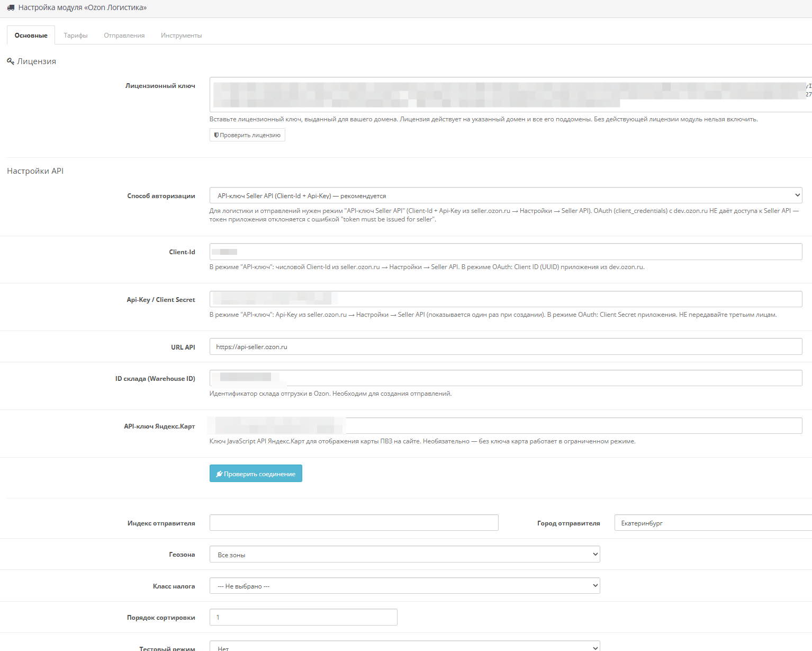Click the truck icon beside the module title

(x=11, y=8)
